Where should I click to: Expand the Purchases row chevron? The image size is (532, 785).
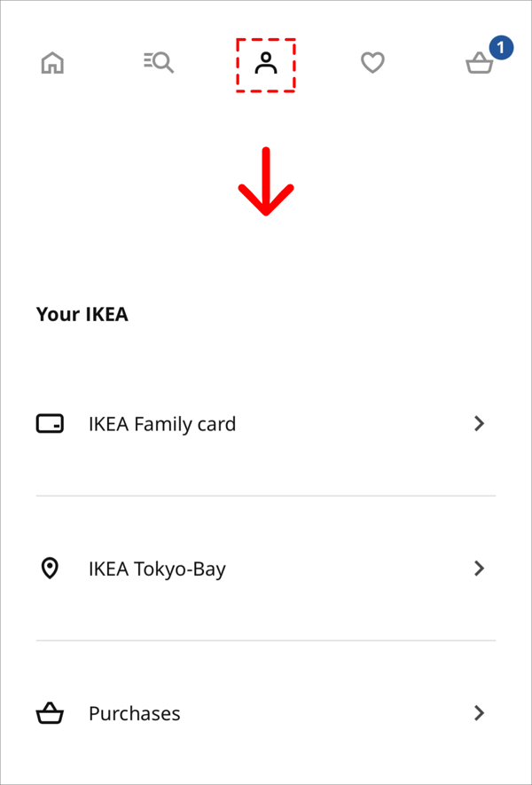pyautogui.click(x=480, y=713)
